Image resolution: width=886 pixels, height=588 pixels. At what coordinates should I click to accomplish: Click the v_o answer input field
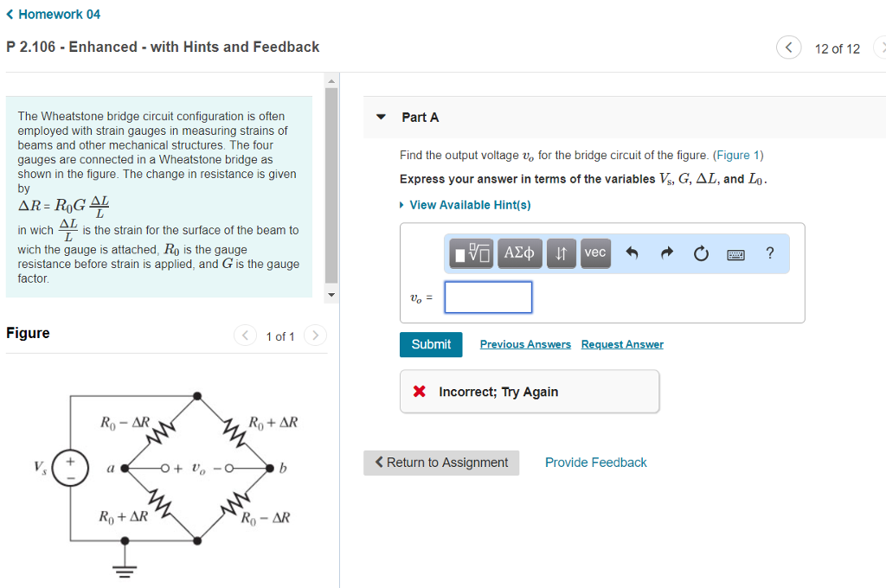point(488,297)
